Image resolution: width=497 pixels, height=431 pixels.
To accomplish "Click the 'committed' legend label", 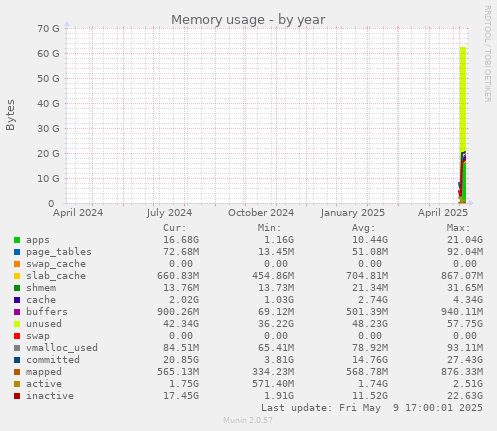I will (53, 360).
